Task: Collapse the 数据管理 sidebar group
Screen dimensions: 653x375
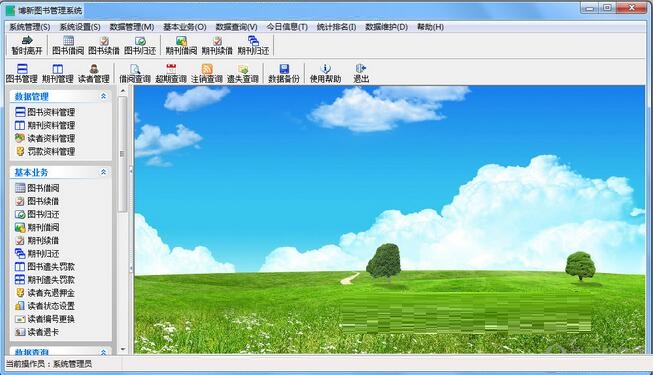Action: coord(103,96)
